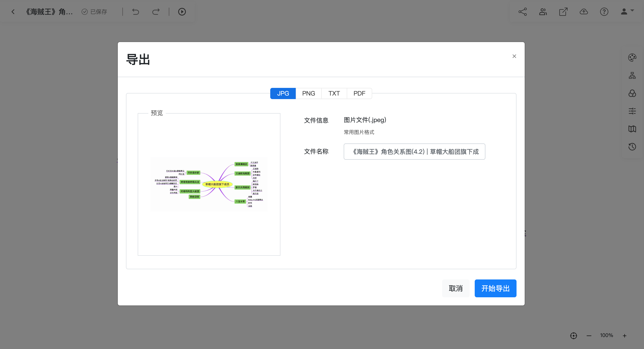Switch to the PDF export tab
644x349 pixels.
click(x=359, y=93)
